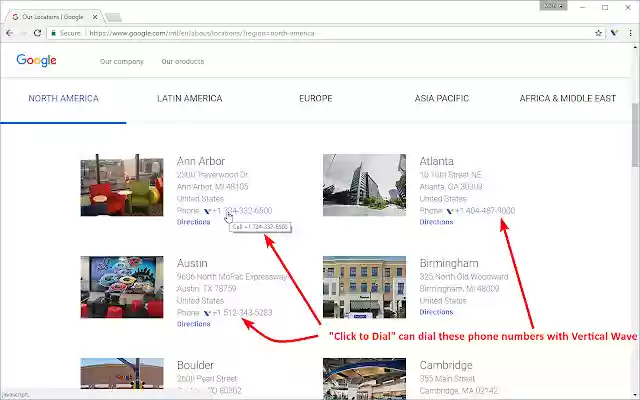Switch to Latin America tab
This screenshot has width=640, height=400.
(x=189, y=98)
